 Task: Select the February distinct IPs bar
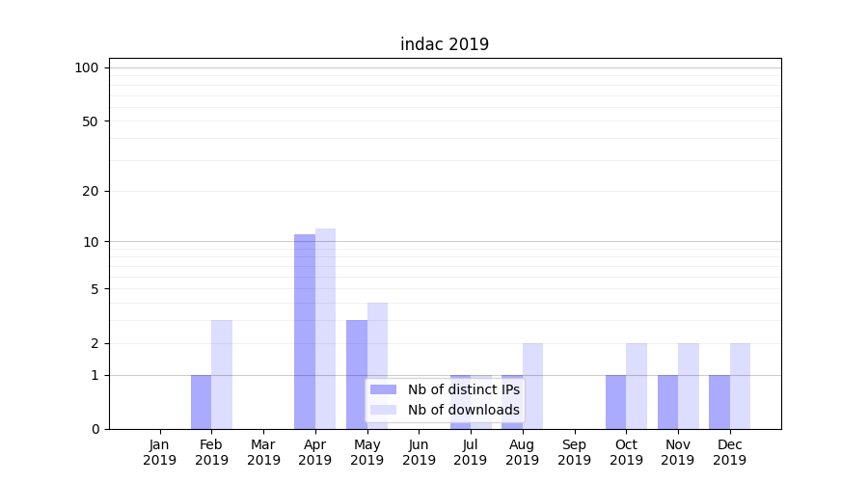[x=201, y=402]
